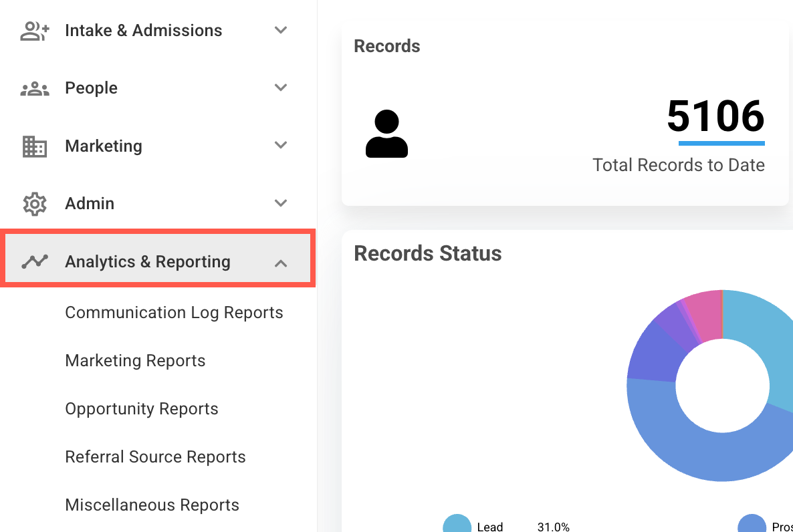
Task: Open Miscellaneous Reports
Action: (x=152, y=505)
